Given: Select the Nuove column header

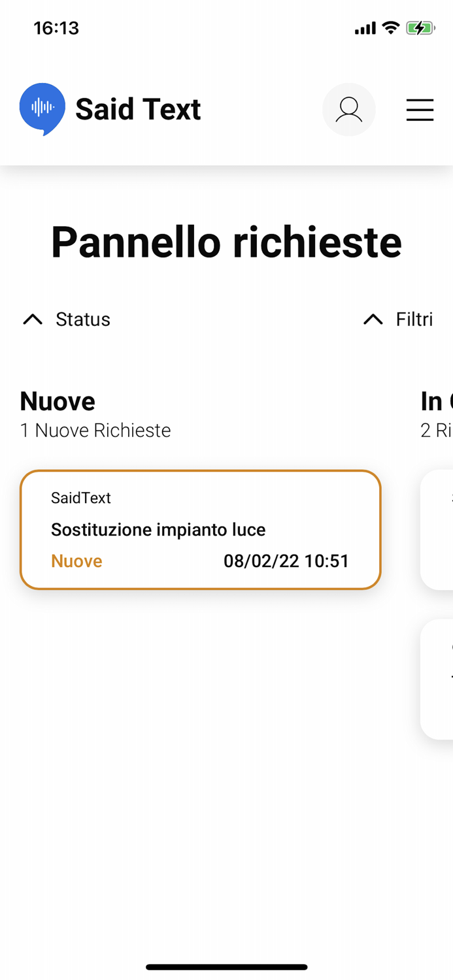Looking at the screenshot, I should (x=58, y=401).
